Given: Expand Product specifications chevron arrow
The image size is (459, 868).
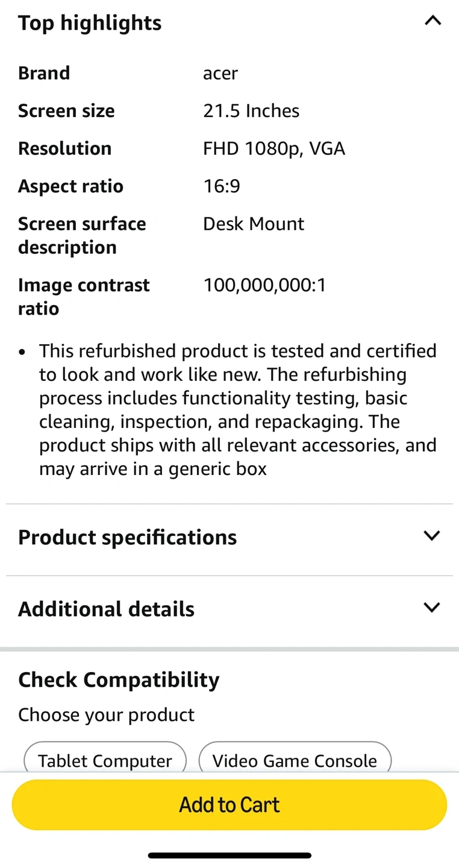Looking at the screenshot, I should coord(432,536).
